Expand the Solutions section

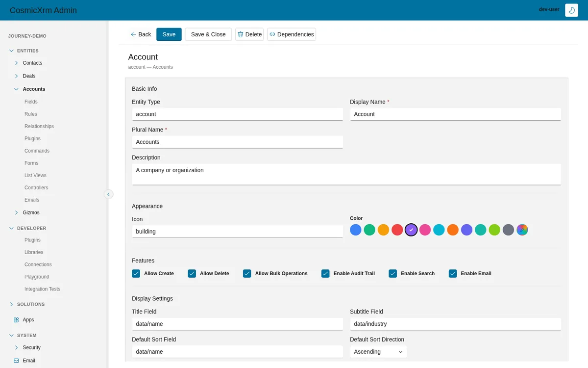11,304
